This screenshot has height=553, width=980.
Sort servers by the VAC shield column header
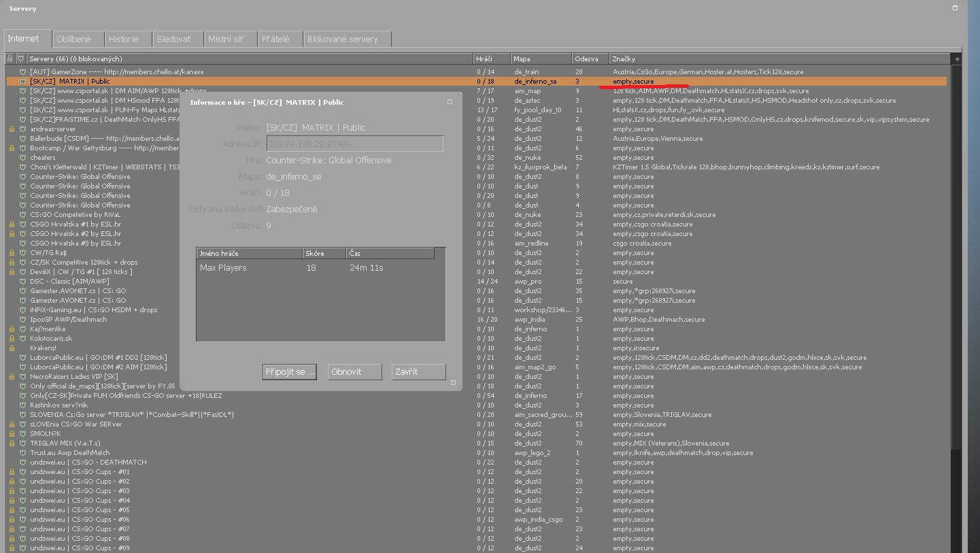[x=21, y=58]
